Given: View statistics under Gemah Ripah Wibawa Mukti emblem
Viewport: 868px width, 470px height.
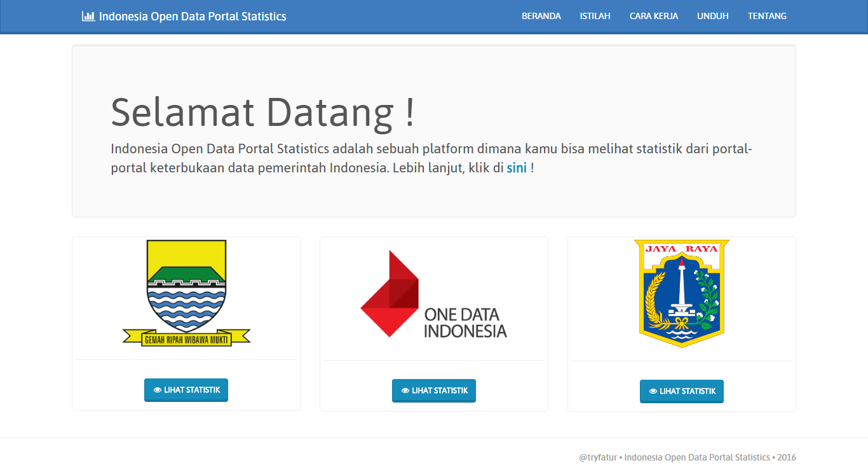Looking at the screenshot, I should coord(186,390).
